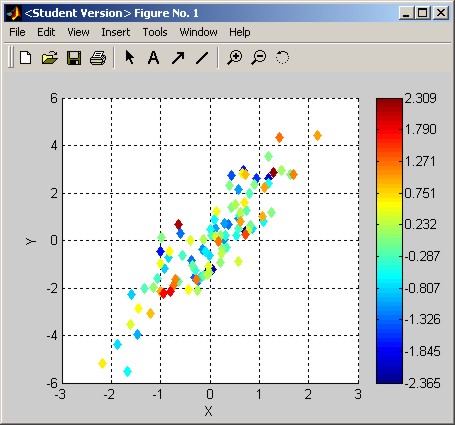Enable the Zoom Out magnifier tool

[259, 58]
